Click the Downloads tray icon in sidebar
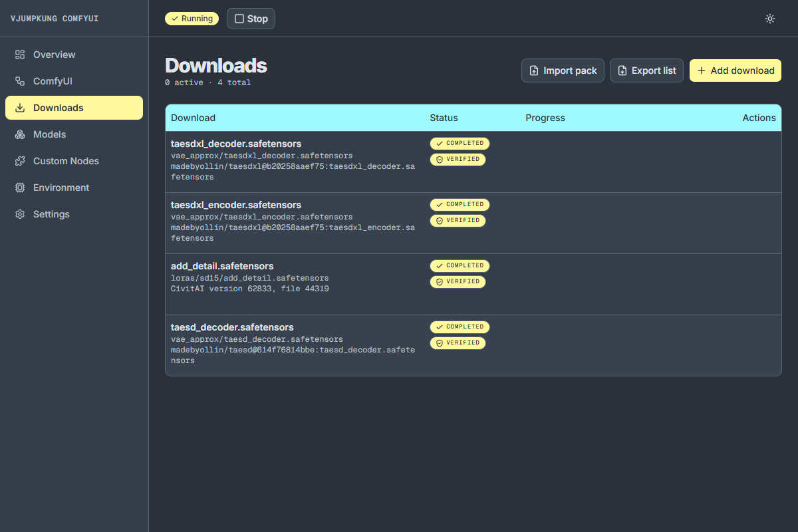The width and height of the screenshot is (798, 532). click(x=20, y=108)
